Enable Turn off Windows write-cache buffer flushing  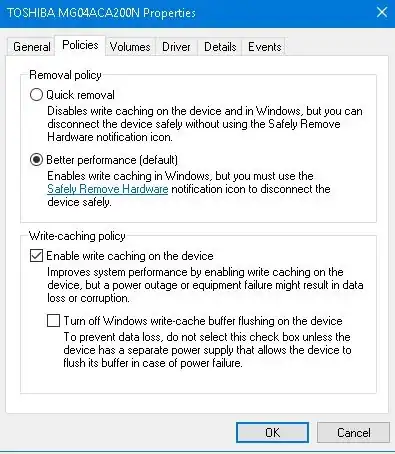tap(53, 320)
